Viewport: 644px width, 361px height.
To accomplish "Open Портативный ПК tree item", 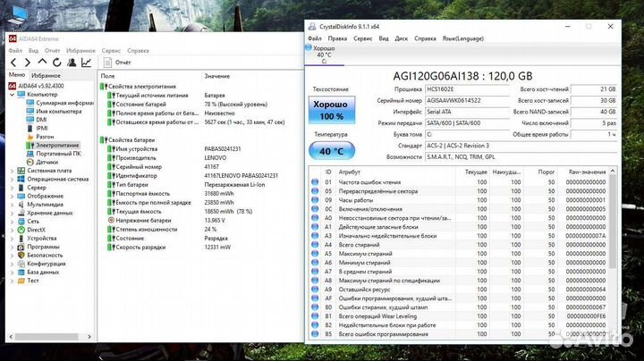I will pos(54,154).
